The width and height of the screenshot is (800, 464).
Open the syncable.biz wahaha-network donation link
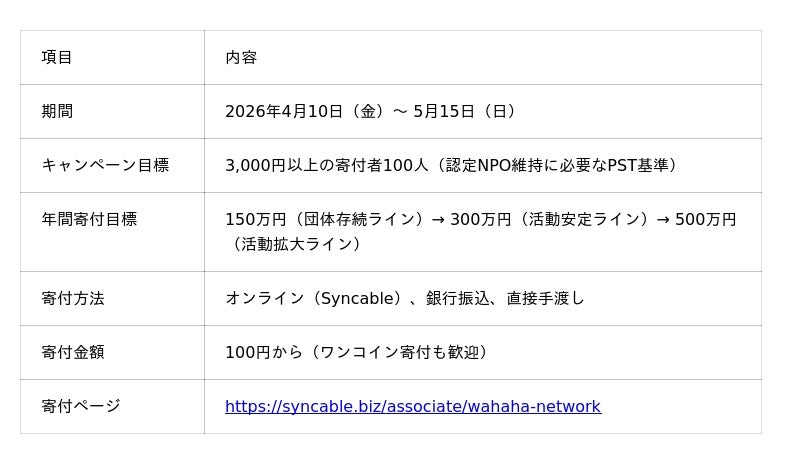[412, 406]
